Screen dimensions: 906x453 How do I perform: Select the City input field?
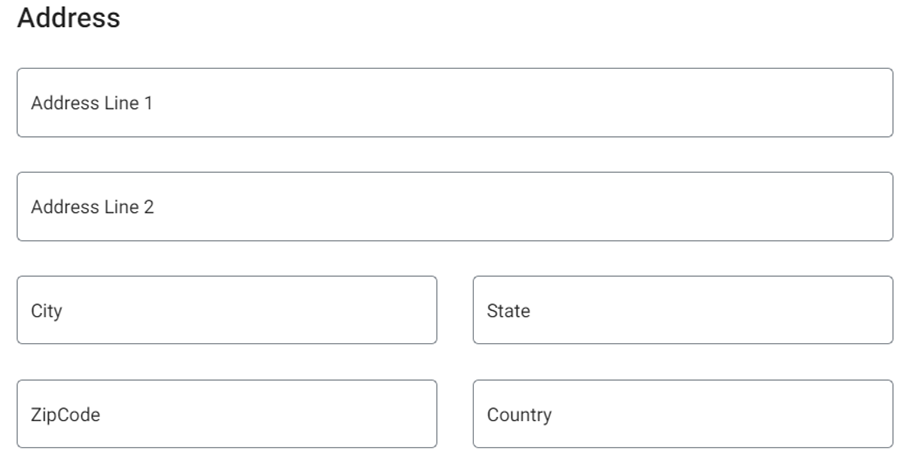pos(227,311)
